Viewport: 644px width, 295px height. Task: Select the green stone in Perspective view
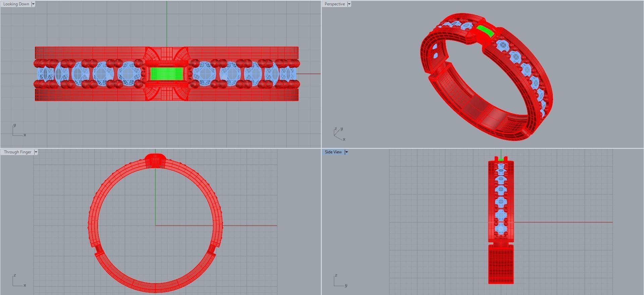pos(485,31)
